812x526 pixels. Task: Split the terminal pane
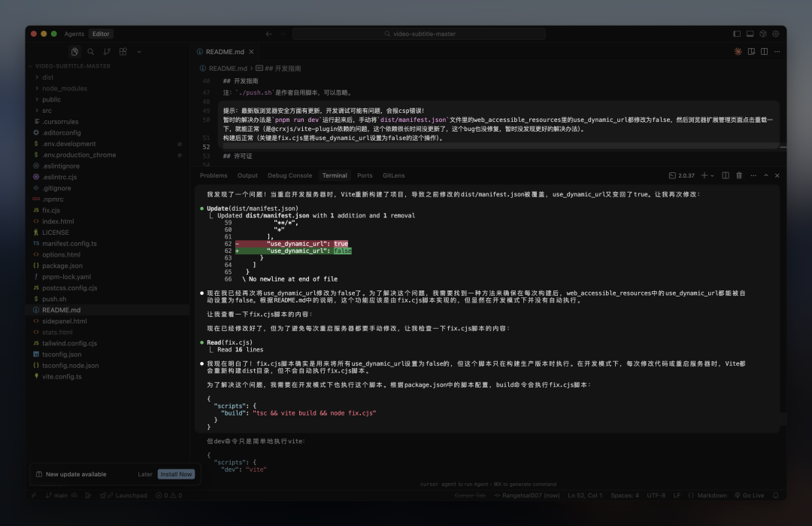726,175
